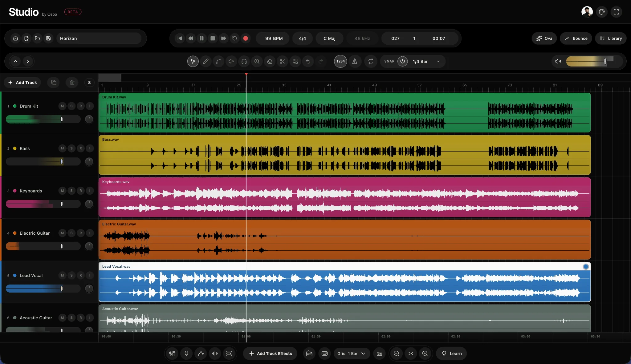Click the Add Track button
This screenshot has width=631, height=364.
point(22,83)
